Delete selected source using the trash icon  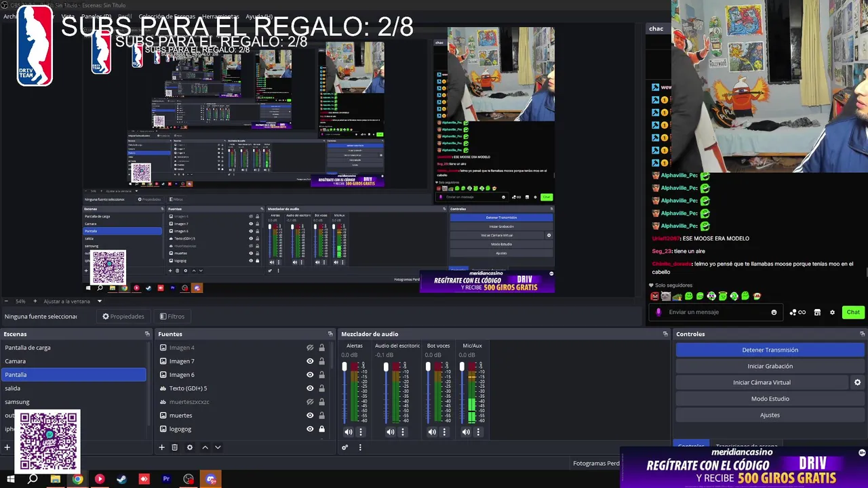tap(174, 447)
